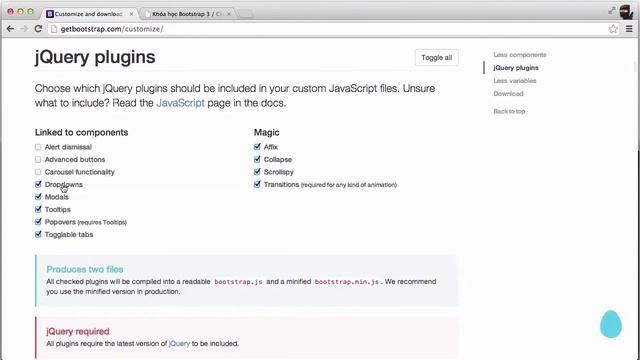The height and width of the screenshot is (360, 640).
Task: Disable the Scrollspy checkbox
Action: (257, 172)
